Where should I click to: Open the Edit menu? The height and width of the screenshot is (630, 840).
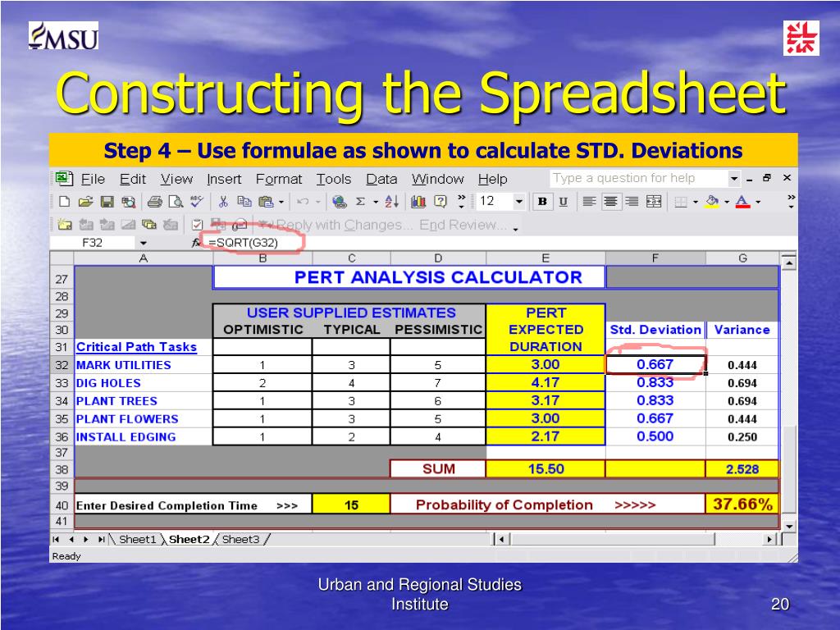pyautogui.click(x=132, y=179)
